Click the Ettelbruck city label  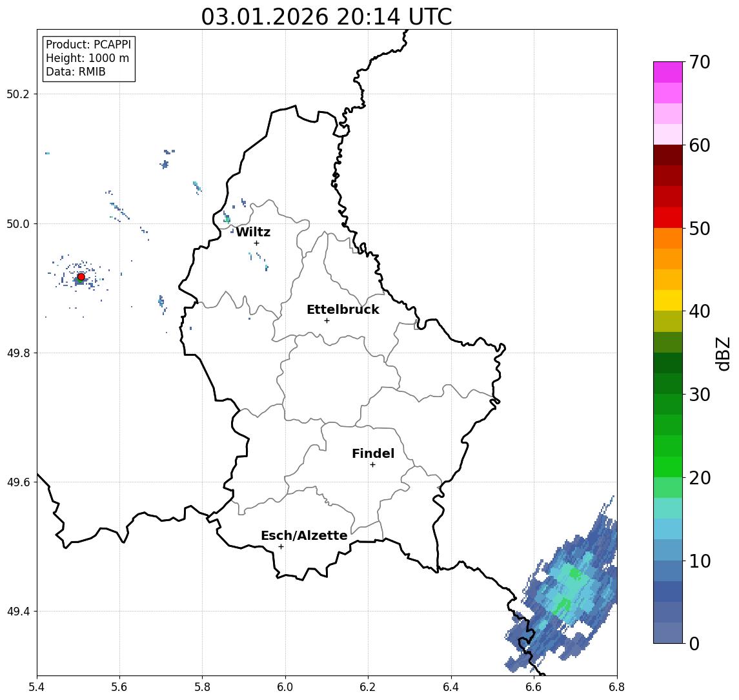343,309
